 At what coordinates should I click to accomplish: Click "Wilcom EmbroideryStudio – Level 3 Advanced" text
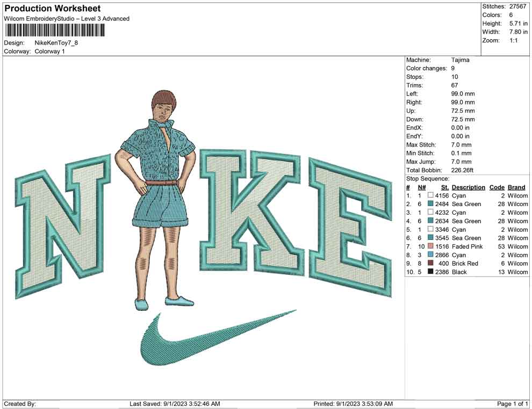coord(67,19)
